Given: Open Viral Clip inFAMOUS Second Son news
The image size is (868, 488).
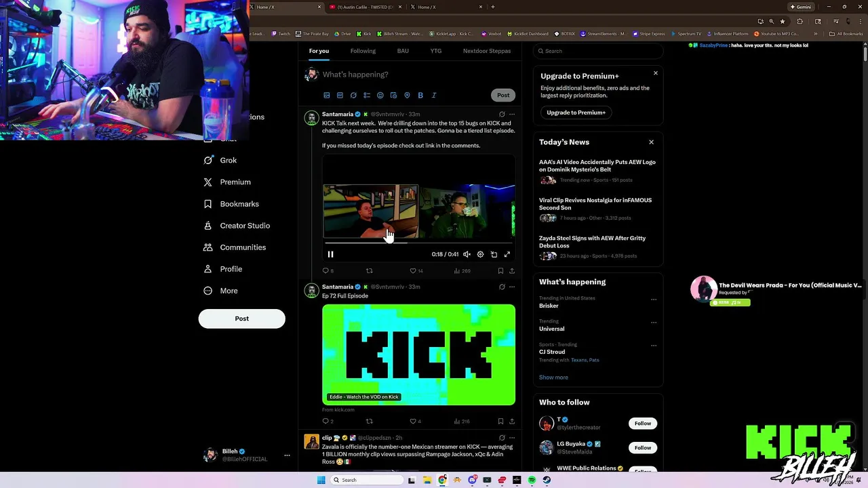Looking at the screenshot, I should 595,204.
